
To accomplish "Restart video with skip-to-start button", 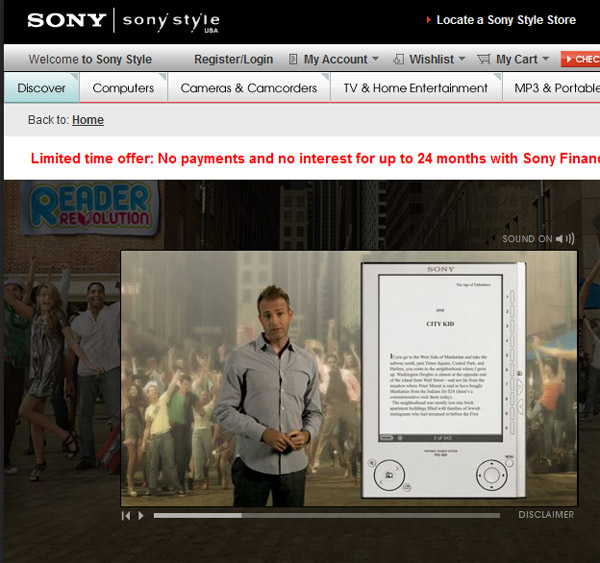I will (126, 516).
